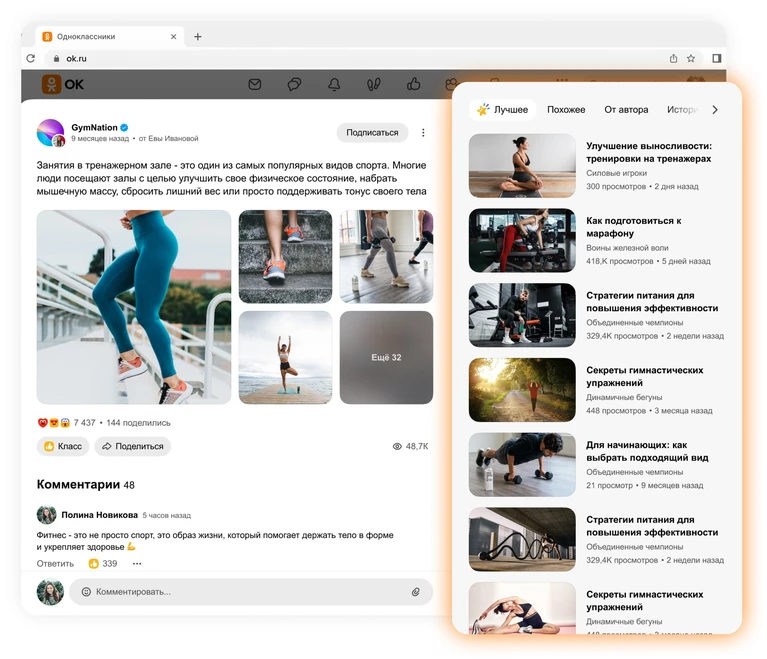The height and width of the screenshot is (659, 767).
Task: Open the messages envelope icon
Action: 254,85
